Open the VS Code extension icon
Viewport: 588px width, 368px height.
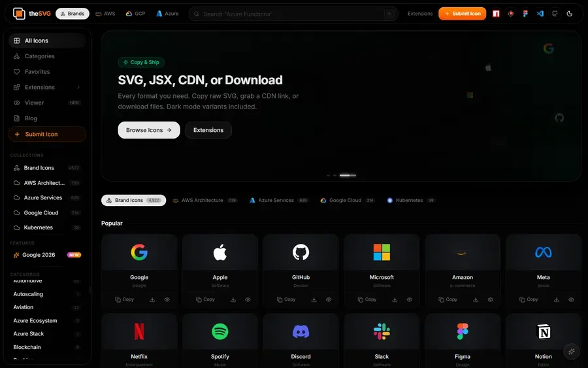[x=540, y=14]
